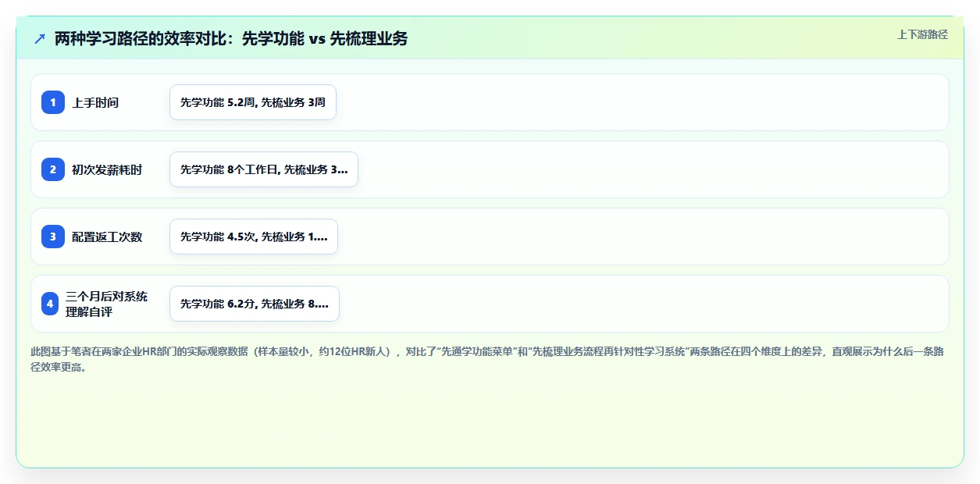Select the number 1 badge for 上手时间

tap(53, 102)
